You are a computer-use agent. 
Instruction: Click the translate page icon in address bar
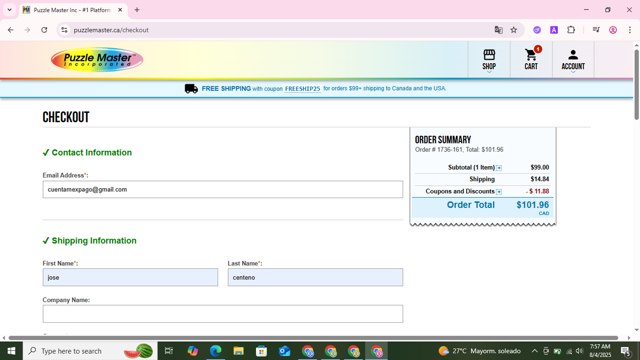[498, 30]
